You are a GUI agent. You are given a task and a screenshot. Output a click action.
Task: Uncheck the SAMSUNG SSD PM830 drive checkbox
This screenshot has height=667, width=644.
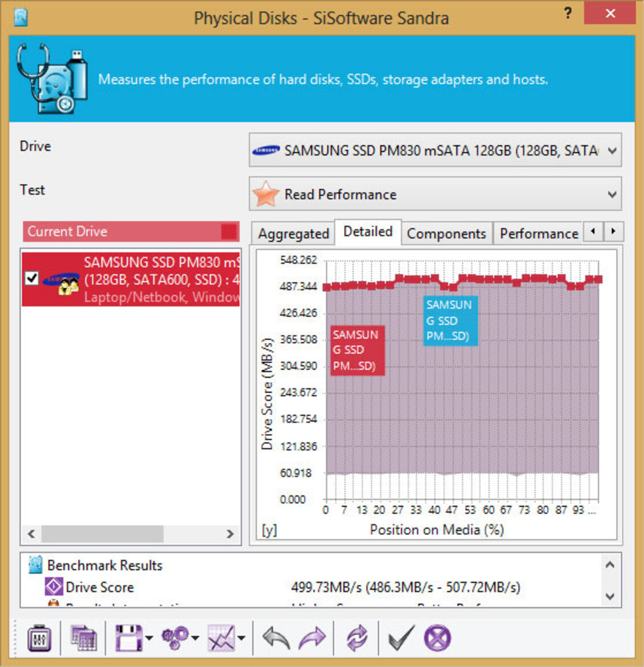coord(32,278)
